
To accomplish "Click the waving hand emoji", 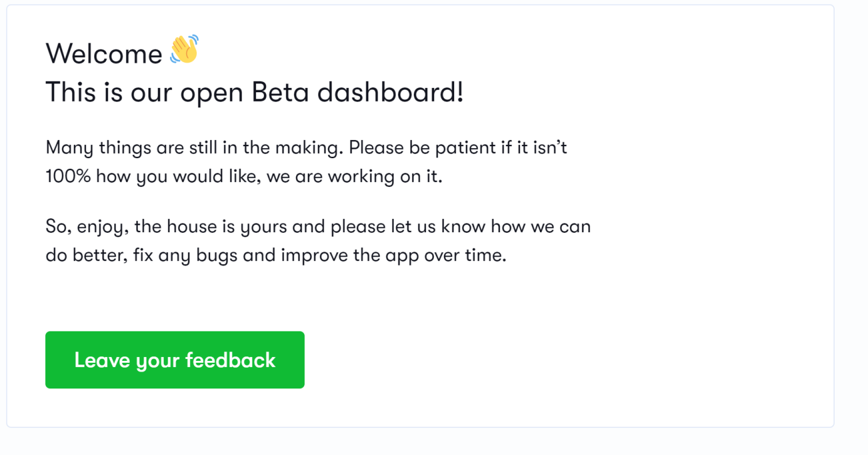I will 184,50.
